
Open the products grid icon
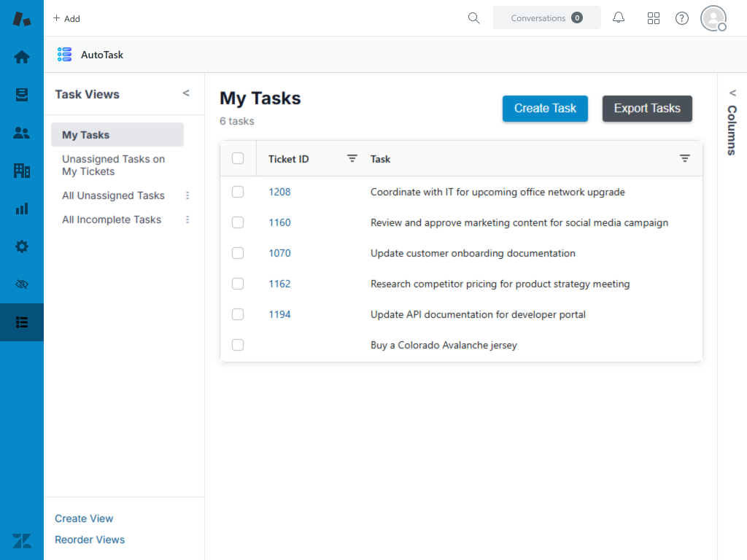click(x=654, y=18)
